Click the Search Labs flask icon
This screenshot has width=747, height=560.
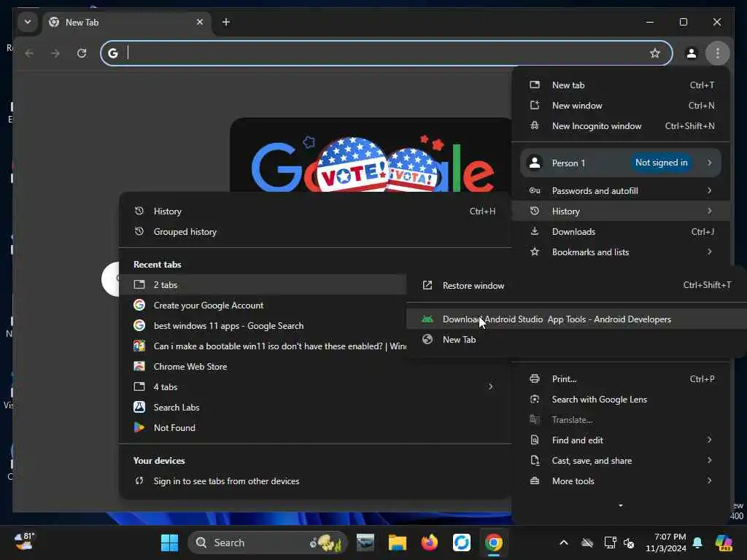pyautogui.click(x=139, y=407)
